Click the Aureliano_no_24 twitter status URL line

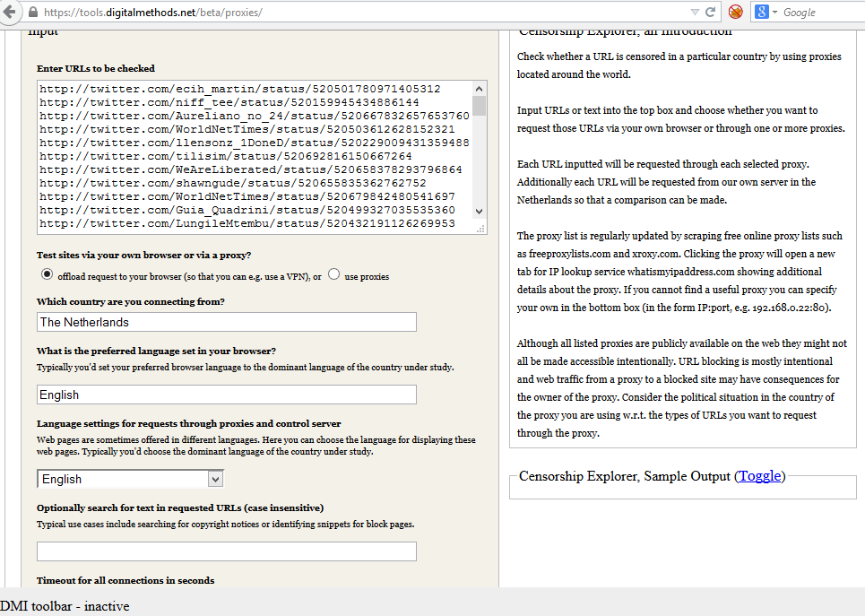(255, 116)
